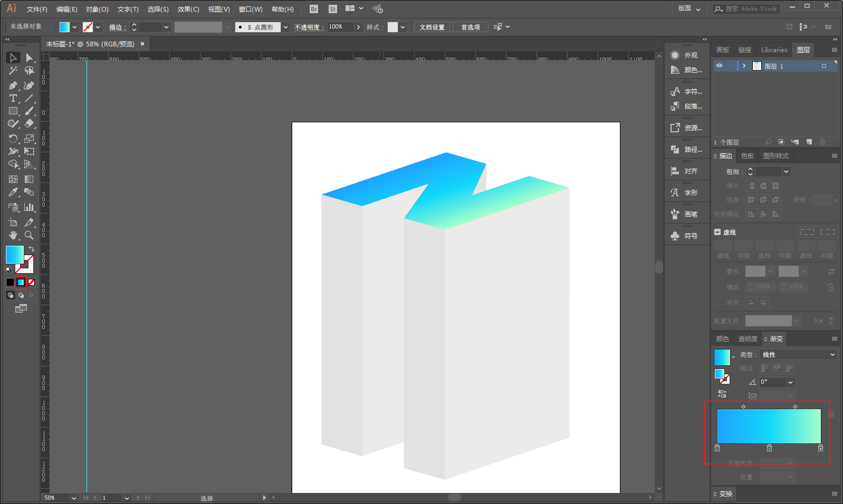
Task: Open the gradient angle 0° dropdown
Action: (x=790, y=382)
